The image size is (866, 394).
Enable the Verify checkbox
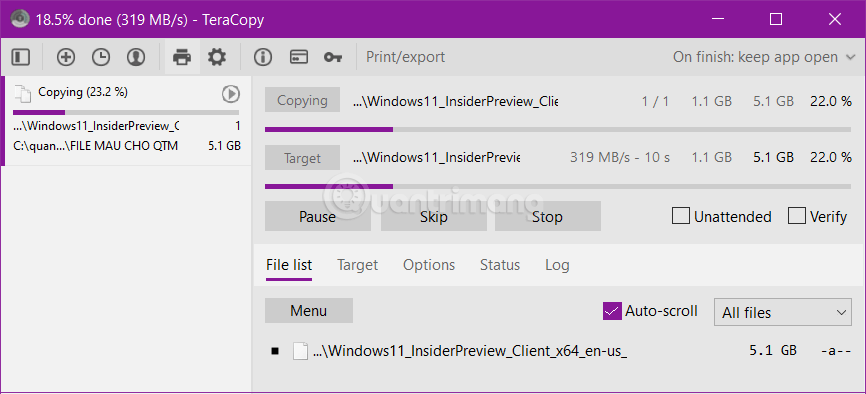796,216
